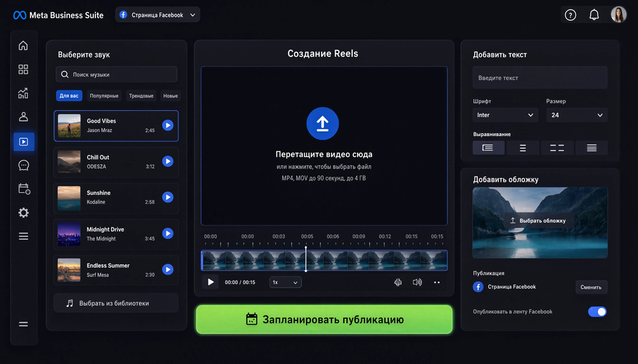Viewport: 638px width, 364px height.
Task: Open the help question mark icon
Action: tap(571, 15)
